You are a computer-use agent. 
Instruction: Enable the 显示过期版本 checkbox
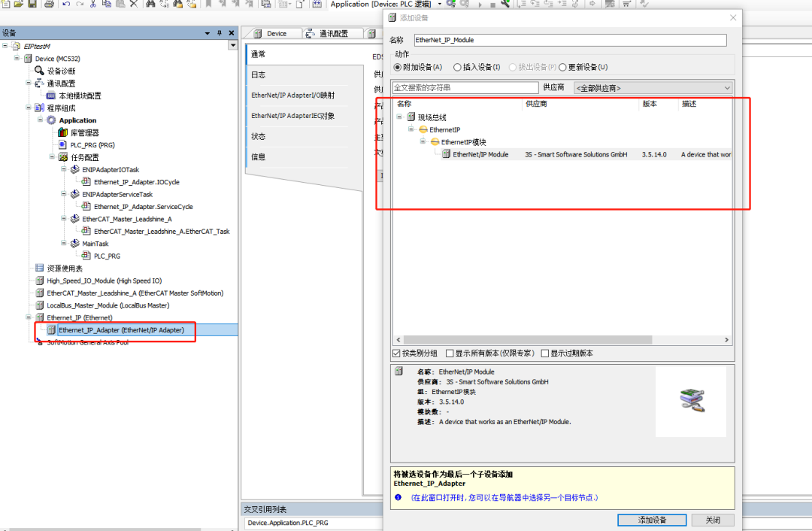coord(545,353)
